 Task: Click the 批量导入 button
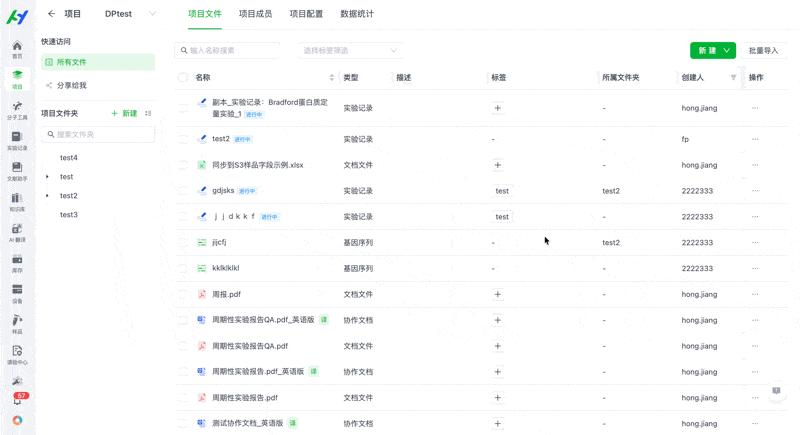763,50
